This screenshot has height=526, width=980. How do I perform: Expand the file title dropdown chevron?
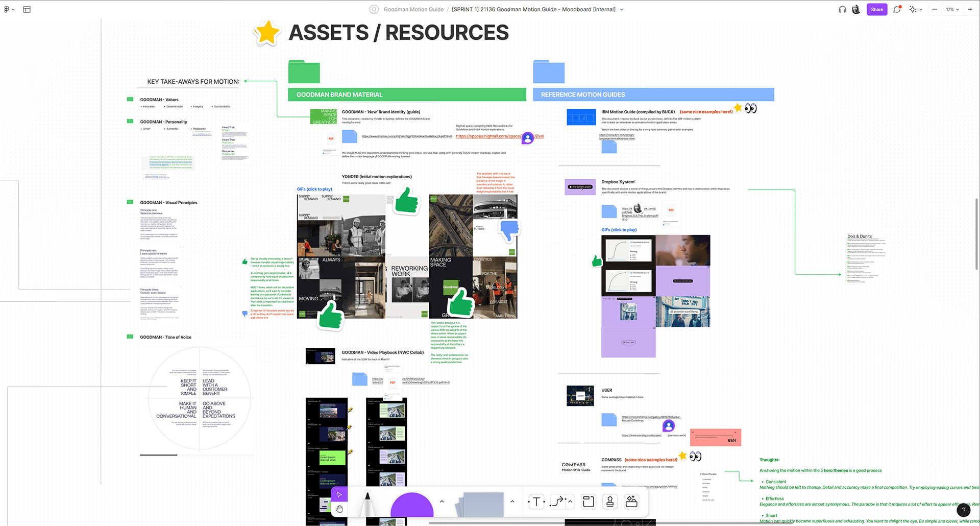[621, 9]
